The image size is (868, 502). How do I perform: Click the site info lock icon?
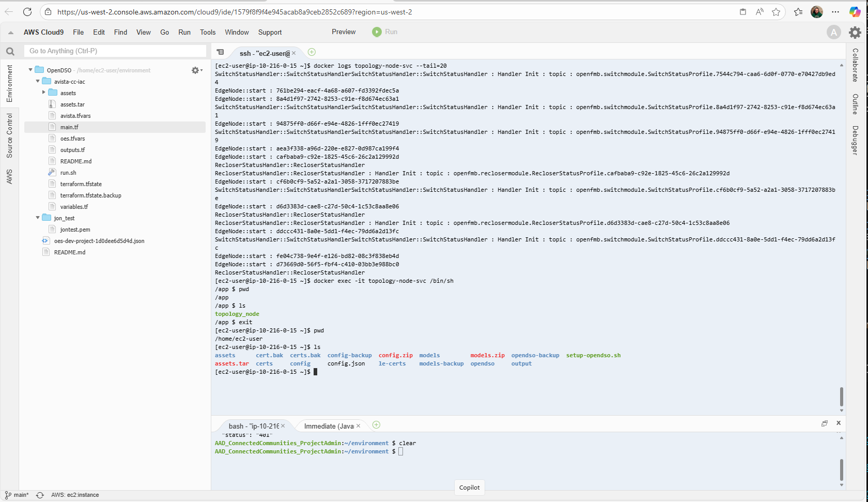48,12
